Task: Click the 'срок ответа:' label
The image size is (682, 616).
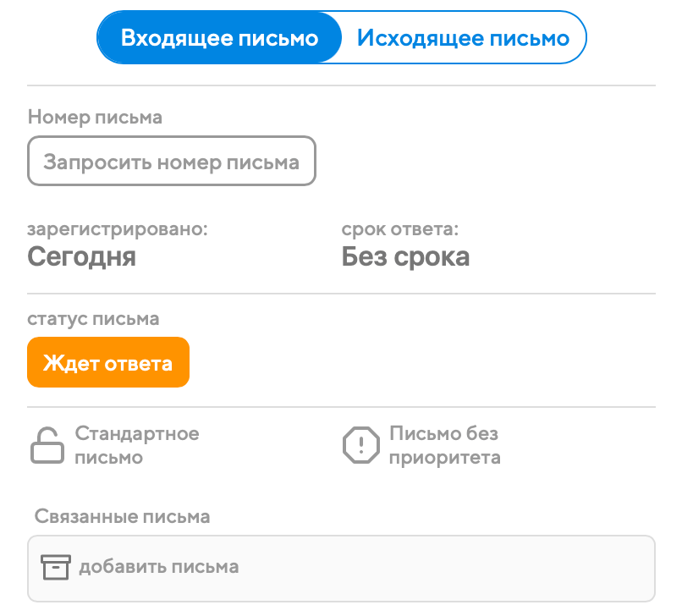Action: click(x=400, y=229)
